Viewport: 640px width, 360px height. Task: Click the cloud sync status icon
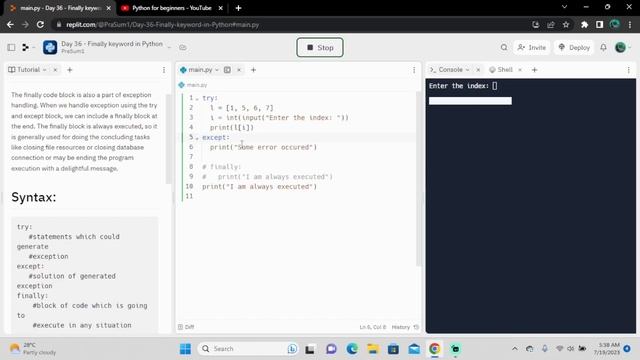pyautogui.click(x=183, y=47)
